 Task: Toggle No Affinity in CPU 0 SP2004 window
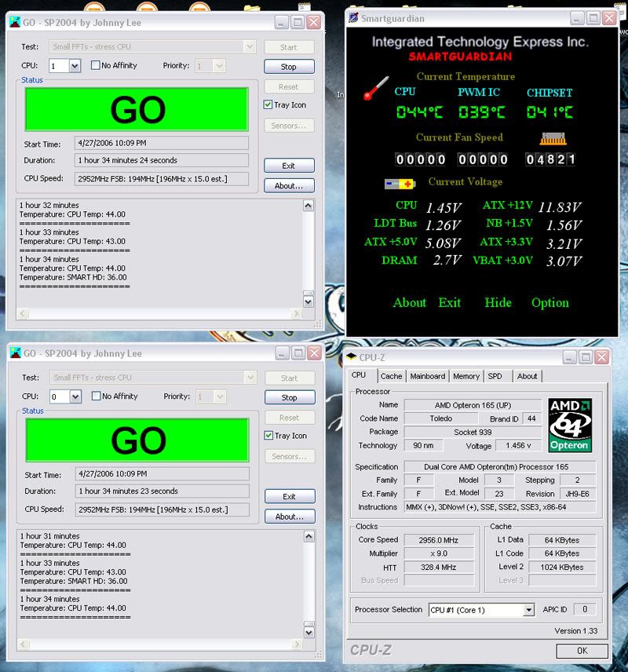click(96, 396)
